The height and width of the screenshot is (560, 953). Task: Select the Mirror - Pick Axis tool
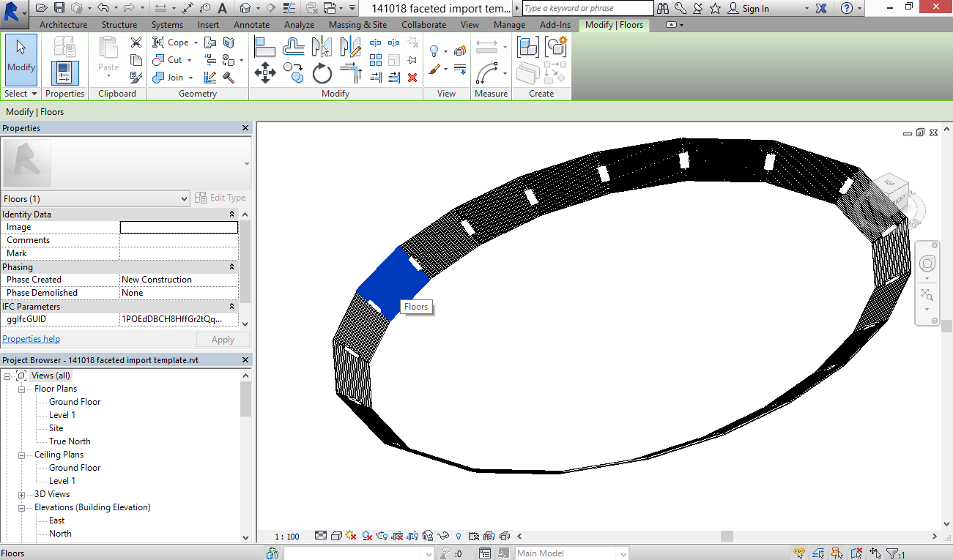(x=322, y=47)
